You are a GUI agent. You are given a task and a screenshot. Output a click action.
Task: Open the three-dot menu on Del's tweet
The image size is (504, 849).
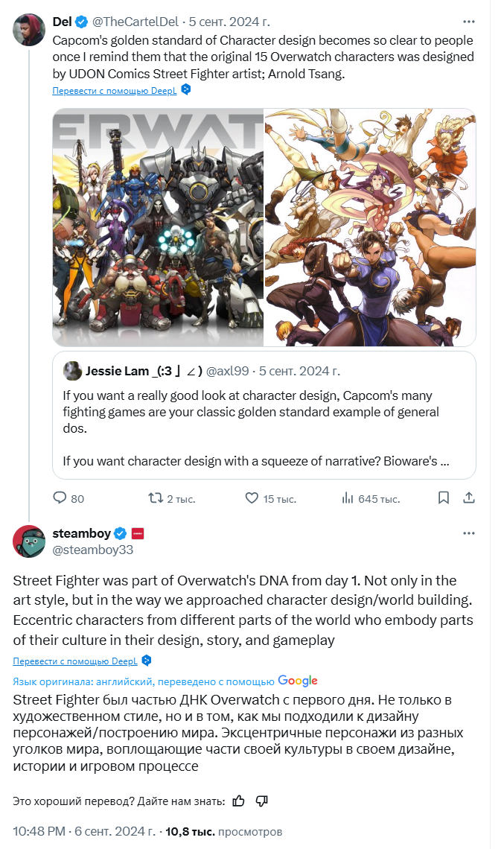[469, 22]
